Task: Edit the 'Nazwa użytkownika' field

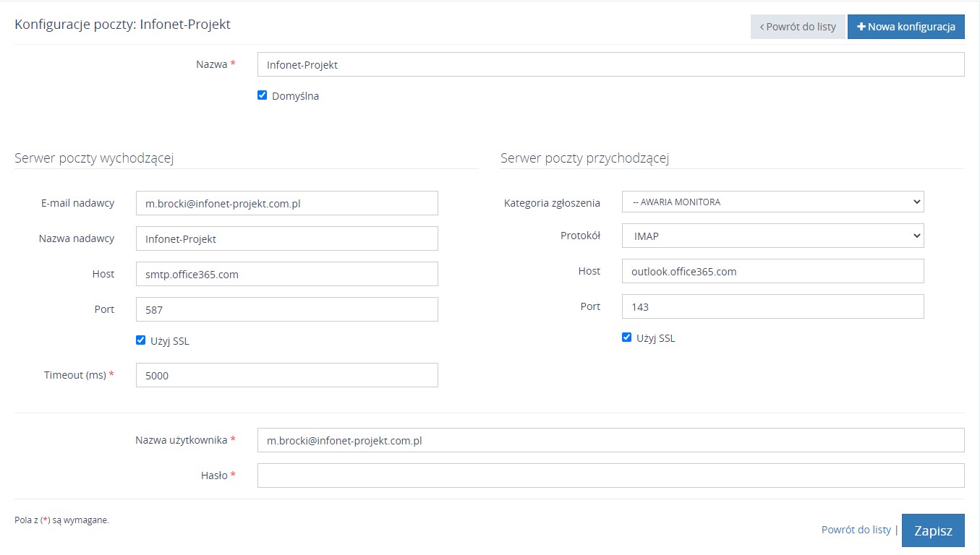Action: (x=611, y=440)
